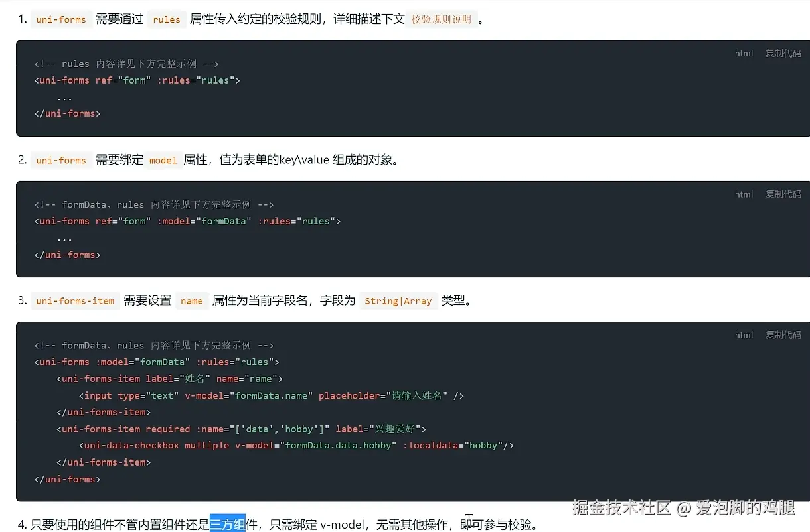Copy code of the block containing only :rules="rules"

click(783, 54)
